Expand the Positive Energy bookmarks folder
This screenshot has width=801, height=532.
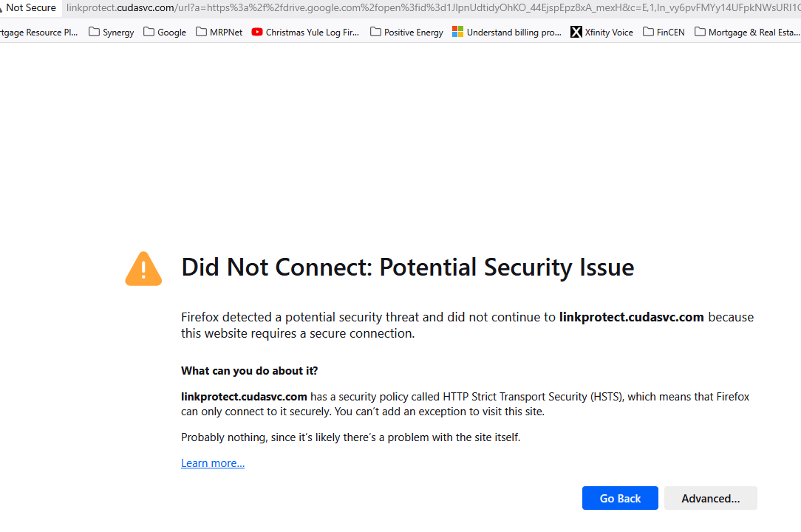(406, 32)
